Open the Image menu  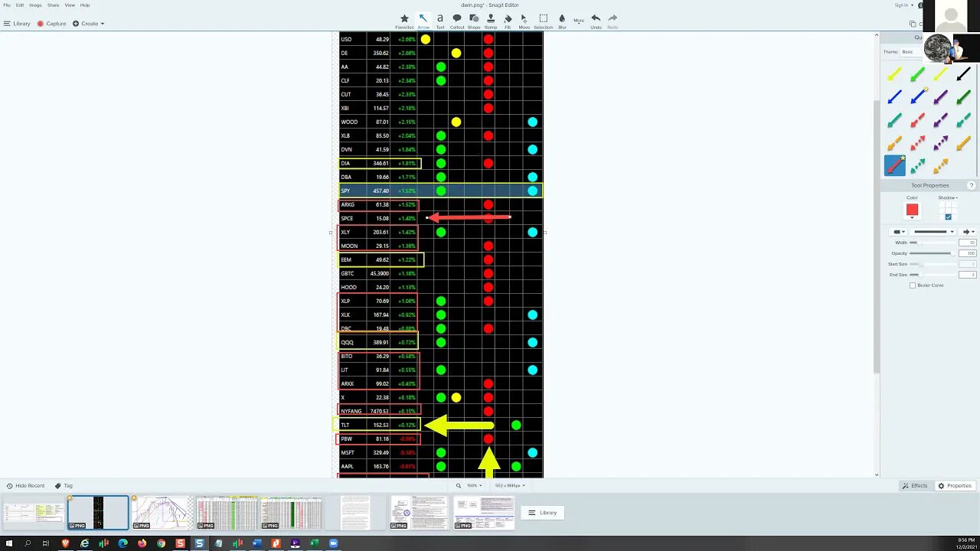(x=35, y=5)
